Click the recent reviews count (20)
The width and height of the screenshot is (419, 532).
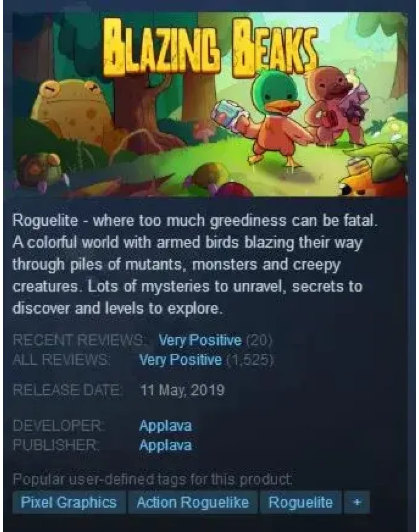point(259,339)
